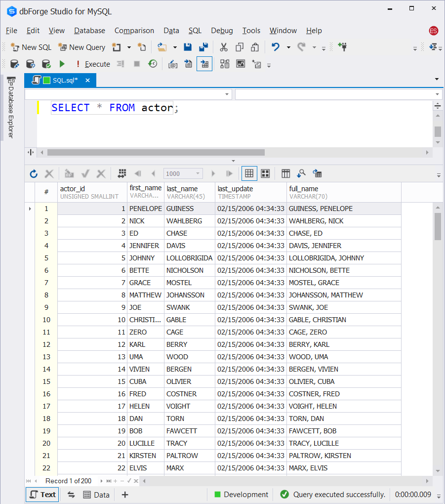Screen dimensions: 445x504
Task: Click the green Execute play icon
Action: 62,64
